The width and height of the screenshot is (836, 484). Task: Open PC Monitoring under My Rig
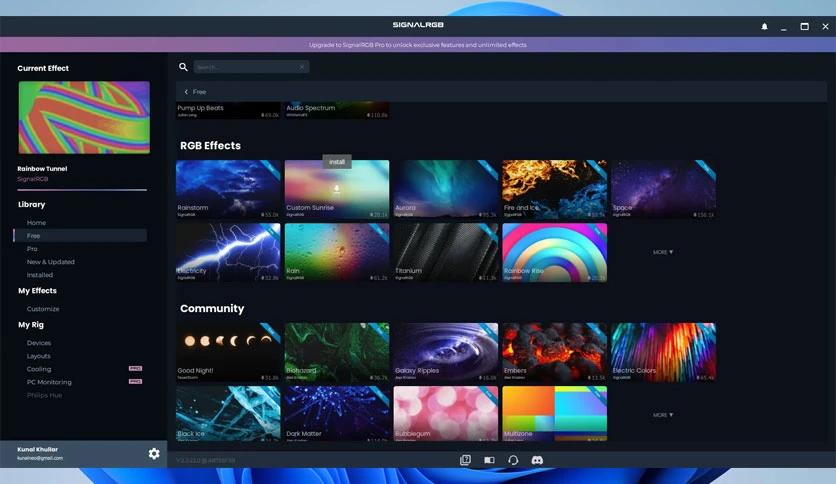pos(49,382)
